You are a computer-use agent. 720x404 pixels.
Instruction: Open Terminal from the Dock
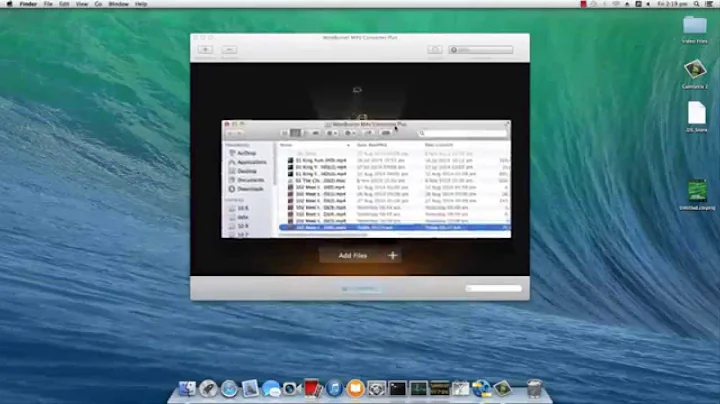[x=397, y=389]
